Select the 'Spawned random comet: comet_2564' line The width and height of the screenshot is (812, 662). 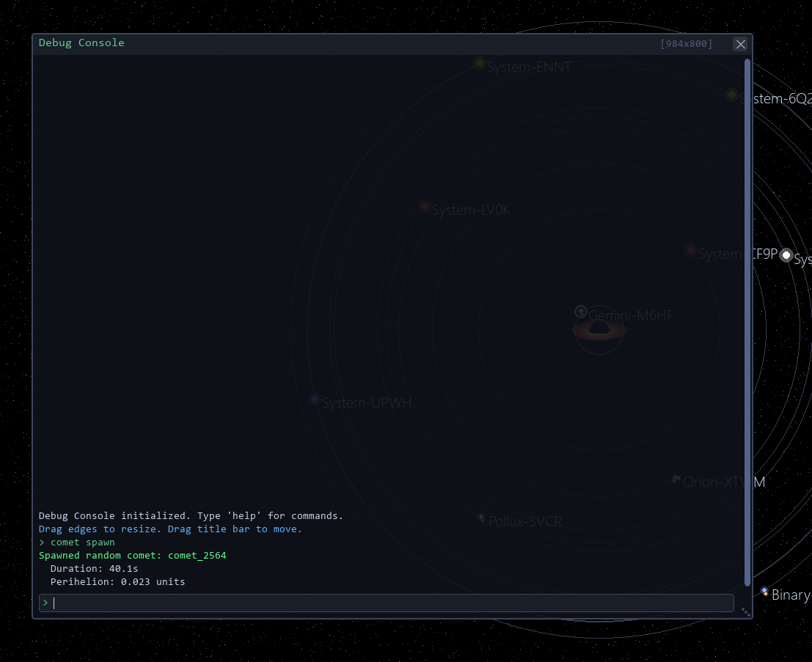133,556
